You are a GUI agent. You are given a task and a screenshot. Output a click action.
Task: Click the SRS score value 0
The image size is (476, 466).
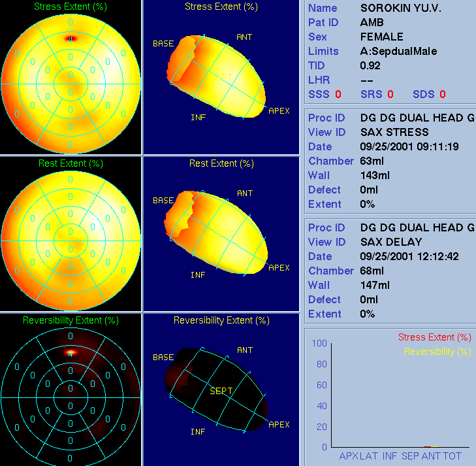tap(390, 95)
